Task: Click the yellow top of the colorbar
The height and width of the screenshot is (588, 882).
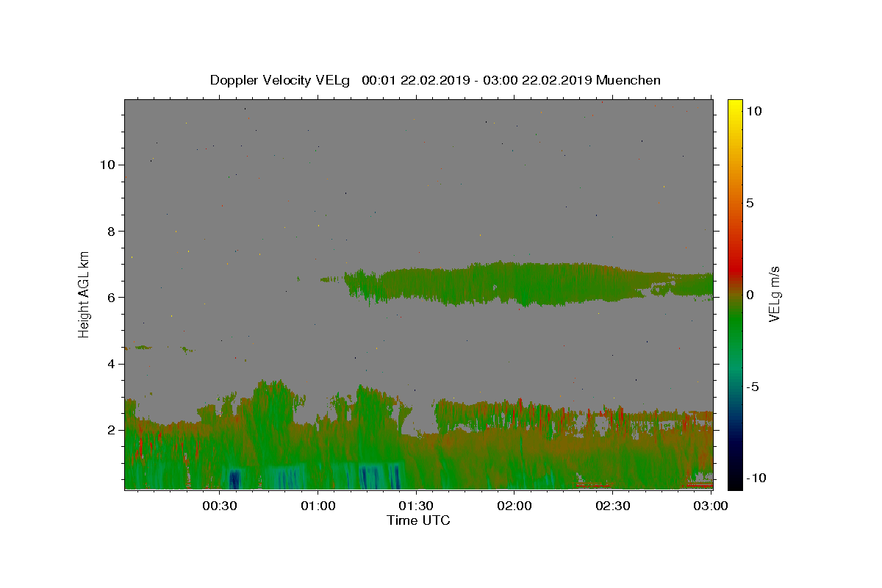Action: [734, 107]
